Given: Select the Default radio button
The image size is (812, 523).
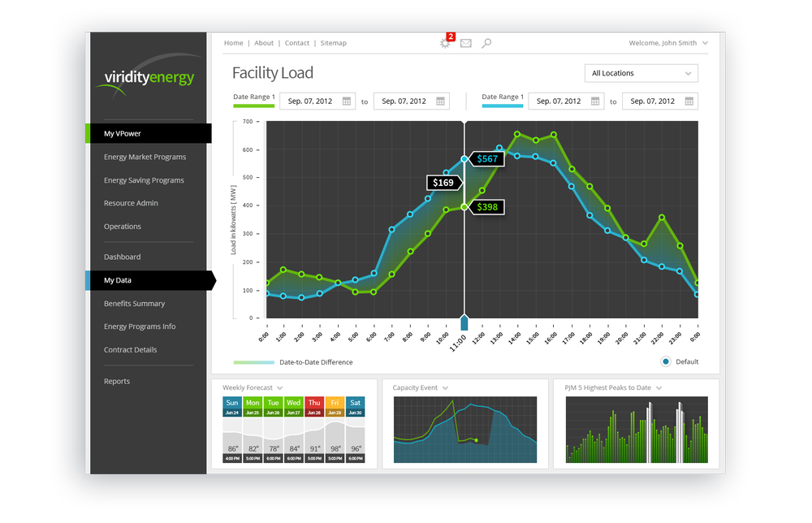Looking at the screenshot, I should tap(665, 361).
